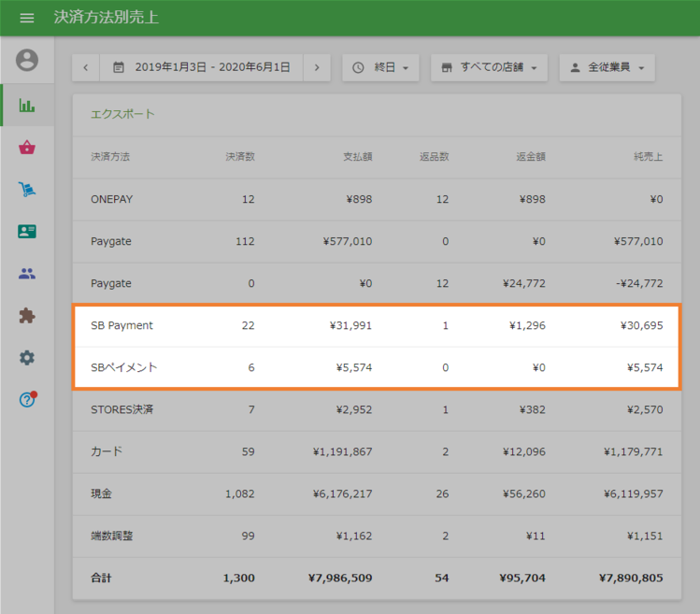The width and height of the screenshot is (700, 614).
Task: Open the help question mark icon
Action: click(27, 400)
